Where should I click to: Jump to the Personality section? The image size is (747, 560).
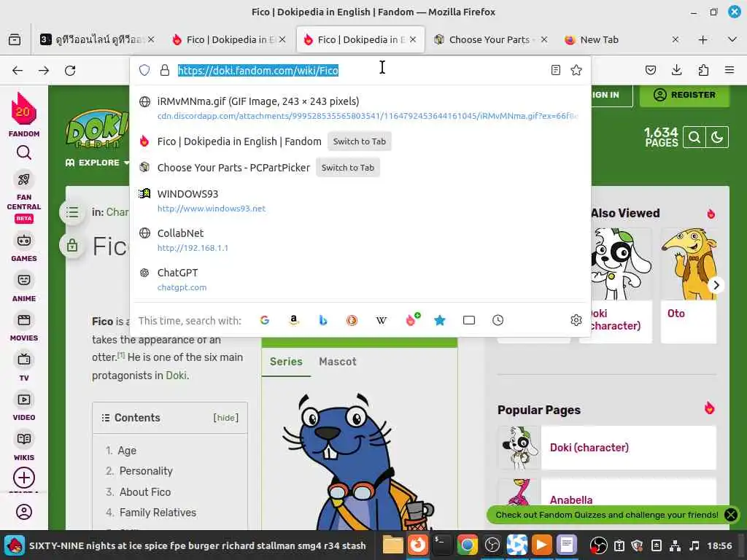(x=146, y=471)
